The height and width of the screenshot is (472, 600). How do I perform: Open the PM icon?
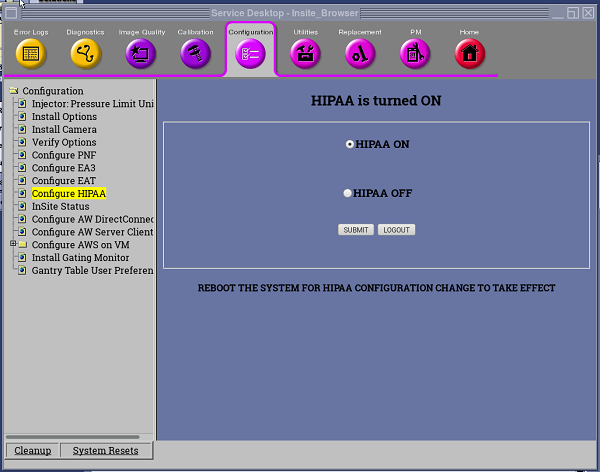pos(414,53)
